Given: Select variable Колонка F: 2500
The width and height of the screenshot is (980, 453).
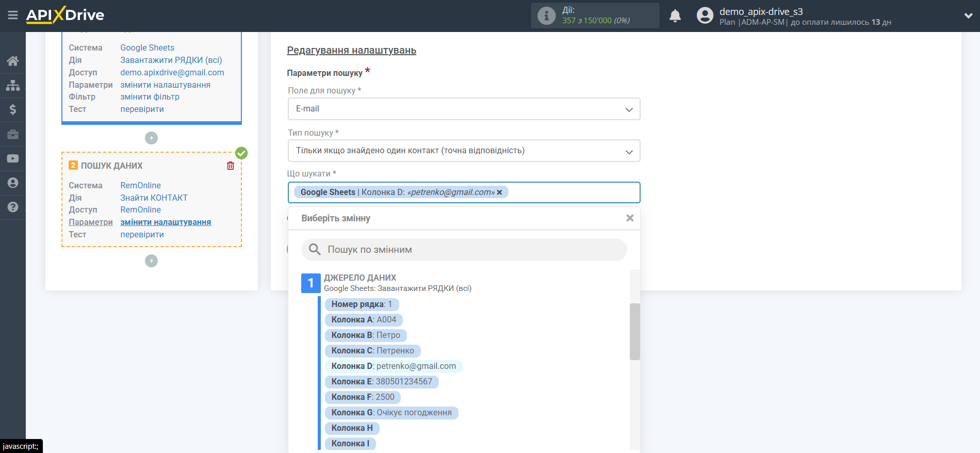Looking at the screenshot, I should 363,397.
